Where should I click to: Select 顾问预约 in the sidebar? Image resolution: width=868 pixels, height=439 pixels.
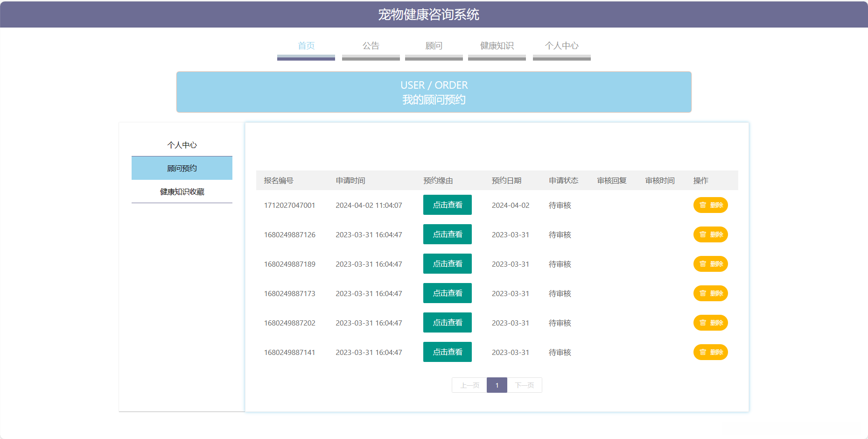[182, 168]
